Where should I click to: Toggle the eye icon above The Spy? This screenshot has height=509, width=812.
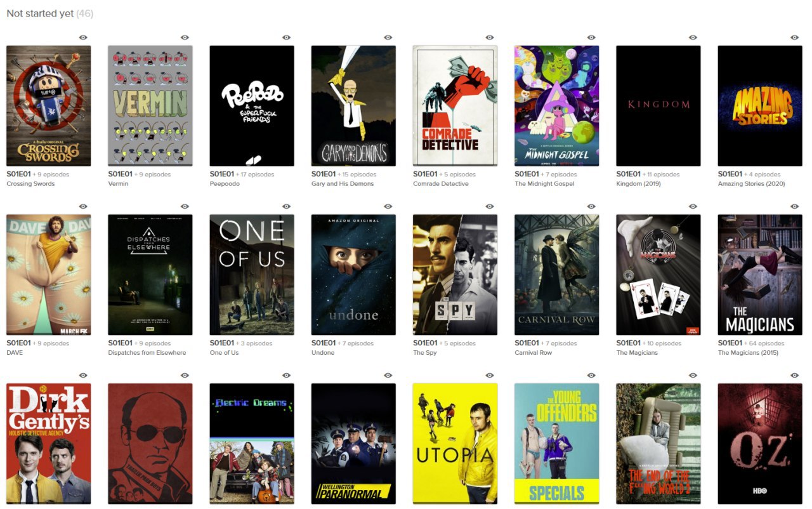click(x=489, y=206)
